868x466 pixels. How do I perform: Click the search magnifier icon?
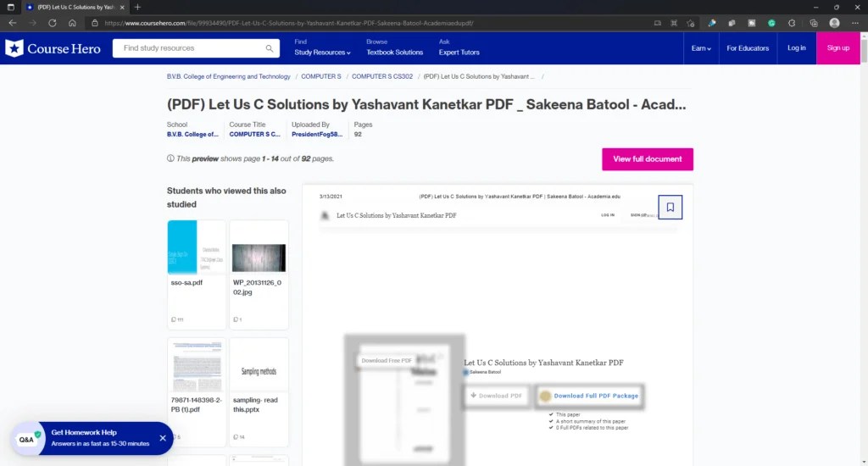click(x=269, y=48)
